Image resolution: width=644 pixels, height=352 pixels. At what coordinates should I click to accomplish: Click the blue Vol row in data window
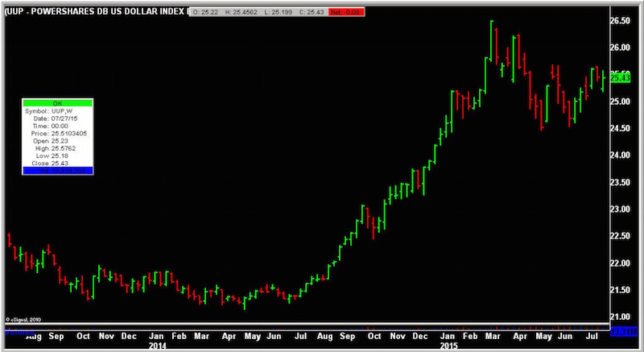click(57, 171)
